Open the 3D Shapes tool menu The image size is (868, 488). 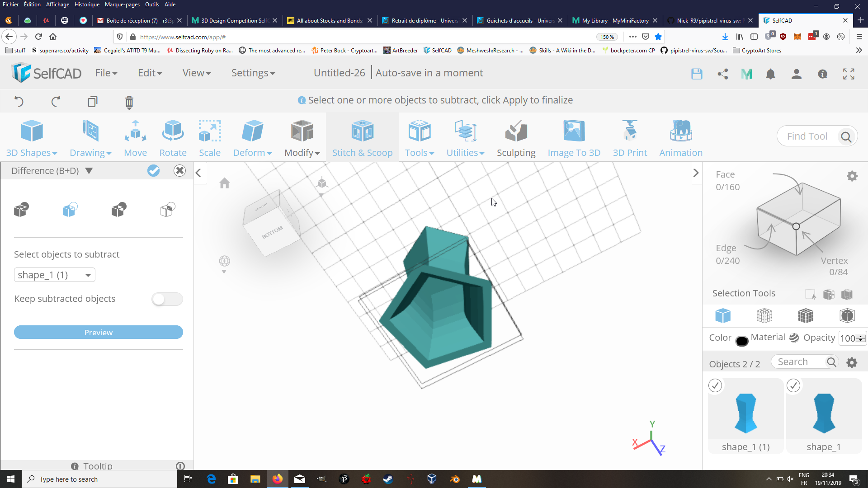point(32,139)
